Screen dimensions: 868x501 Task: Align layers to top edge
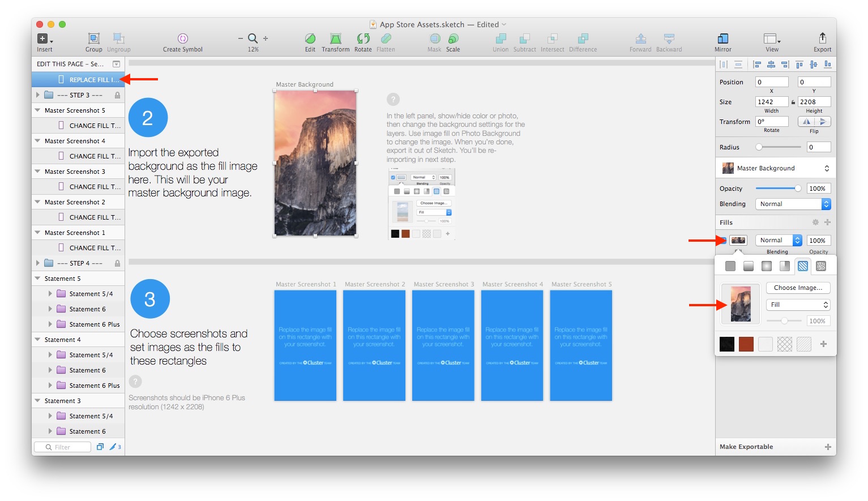(799, 65)
